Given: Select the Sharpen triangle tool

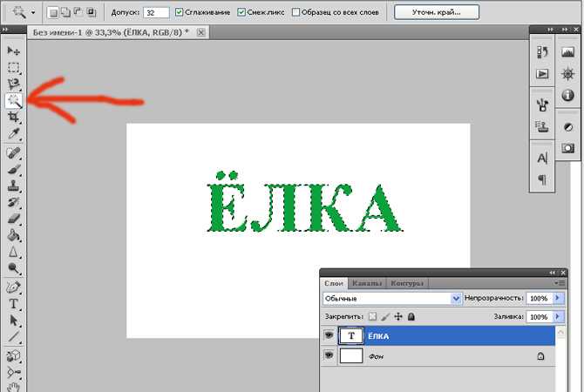Looking at the screenshot, I should [x=13, y=252].
